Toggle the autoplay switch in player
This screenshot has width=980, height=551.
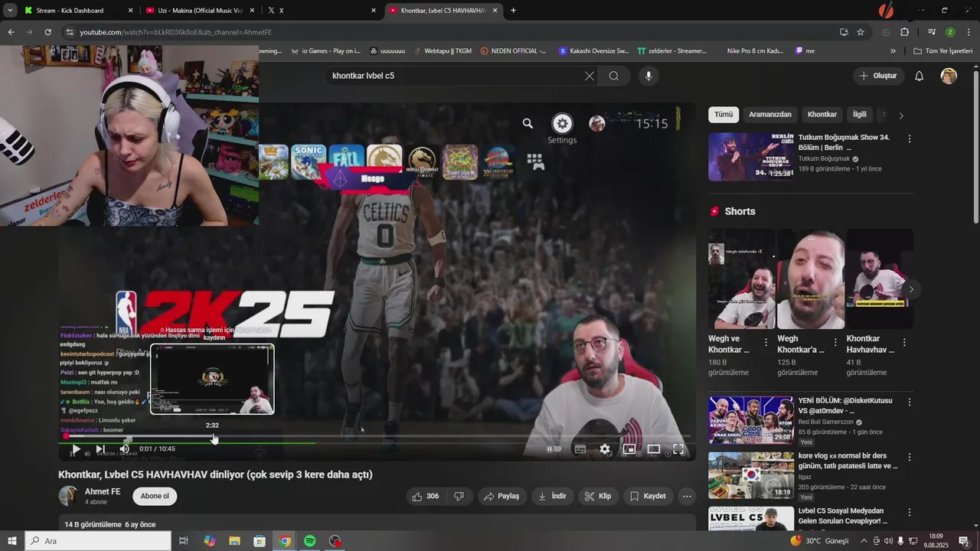[554, 449]
